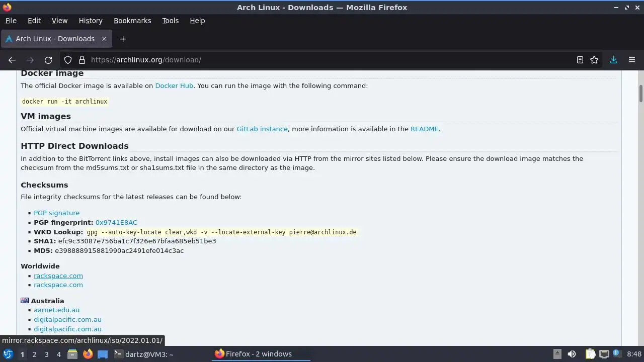Switch to workspace 1

22,354
